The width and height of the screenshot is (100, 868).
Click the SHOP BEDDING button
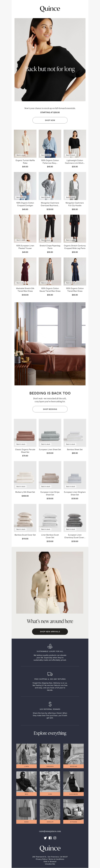coord(50,409)
